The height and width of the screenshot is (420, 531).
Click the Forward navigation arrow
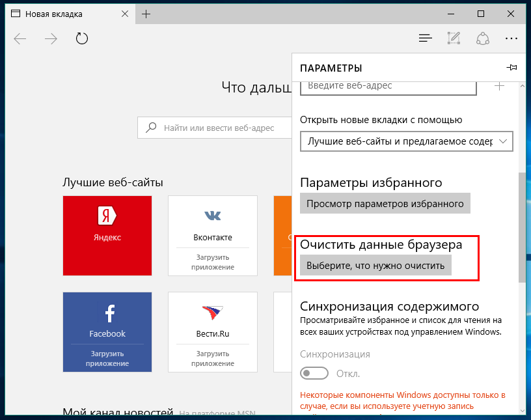point(51,38)
